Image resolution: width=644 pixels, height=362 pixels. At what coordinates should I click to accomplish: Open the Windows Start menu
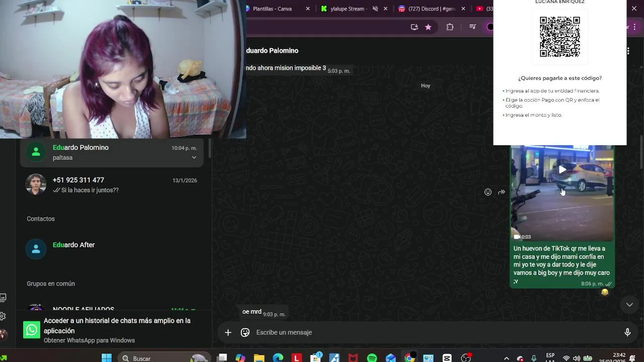tap(107, 358)
